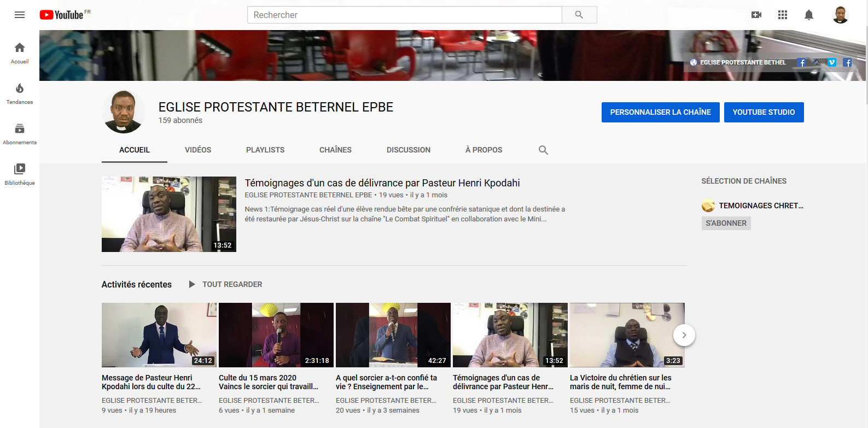Viewport: 868px width, 428px height.
Task: Click the featured video description text
Action: tap(405, 214)
